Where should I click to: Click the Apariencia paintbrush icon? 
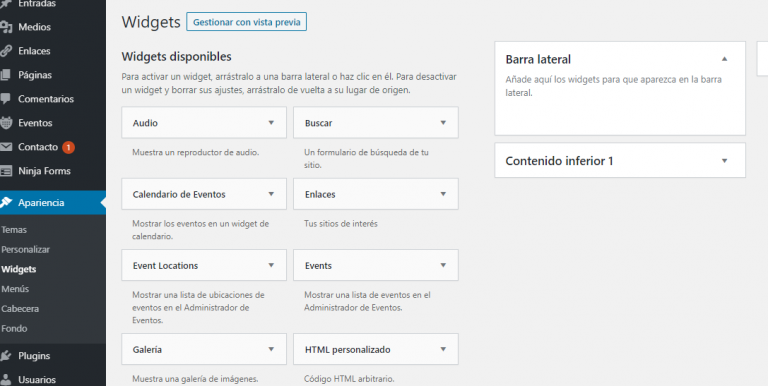5,203
